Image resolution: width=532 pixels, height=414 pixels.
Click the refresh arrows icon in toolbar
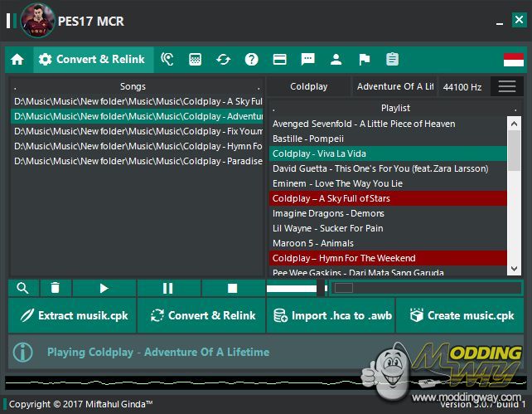(224, 60)
